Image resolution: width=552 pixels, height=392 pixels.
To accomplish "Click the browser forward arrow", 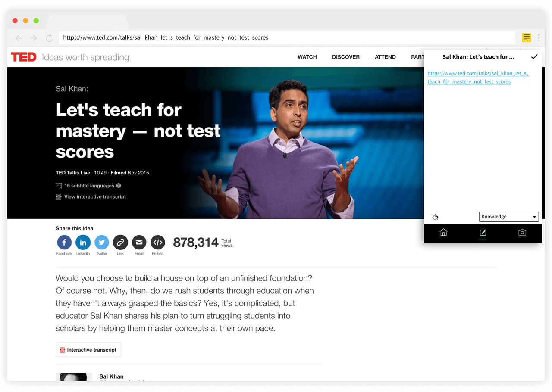I will coord(34,38).
